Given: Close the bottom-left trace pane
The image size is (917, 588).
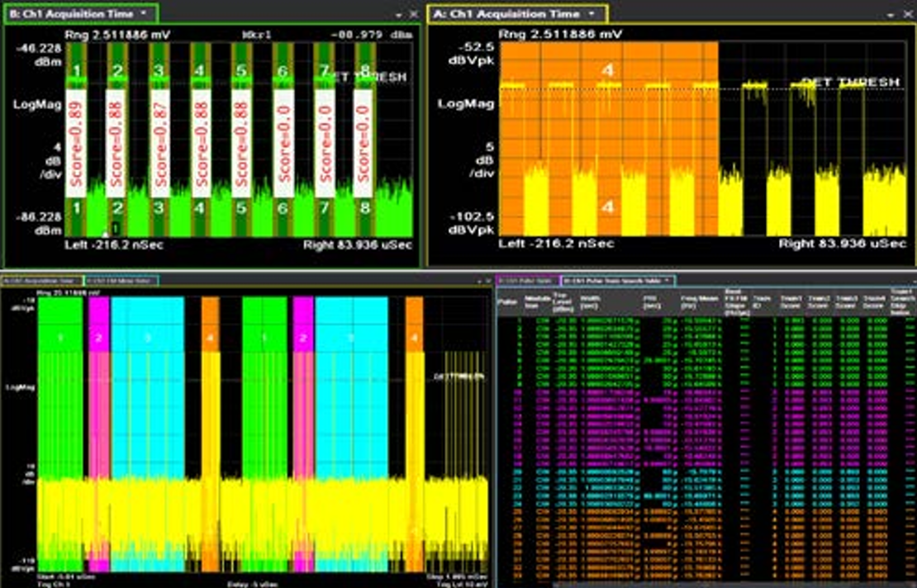Looking at the screenshot, I should tap(488, 281).
